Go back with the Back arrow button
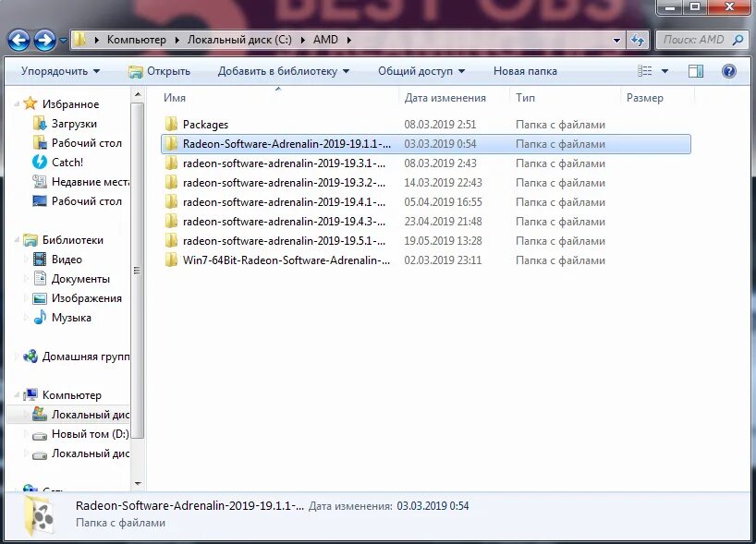This screenshot has width=756, height=544. click(x=18, y=40)
